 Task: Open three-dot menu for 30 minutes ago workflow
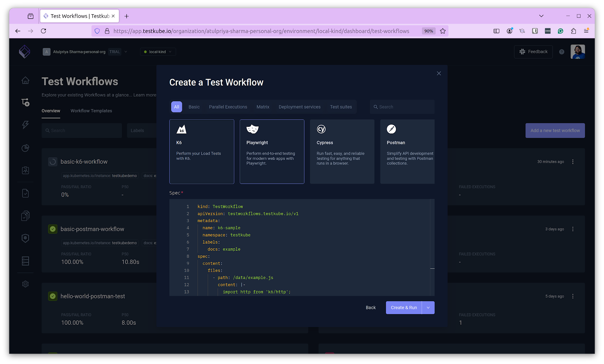(573, 162)
